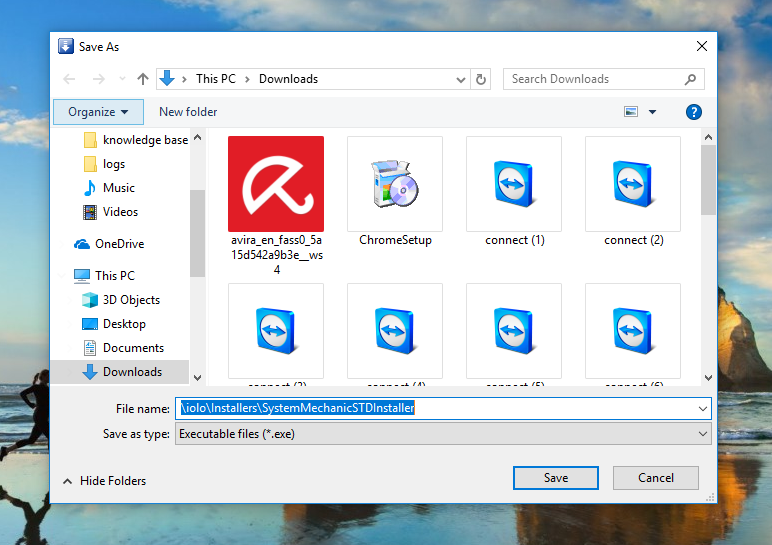Select the connect (2) TeamViewer file icon

pos(633,184)
